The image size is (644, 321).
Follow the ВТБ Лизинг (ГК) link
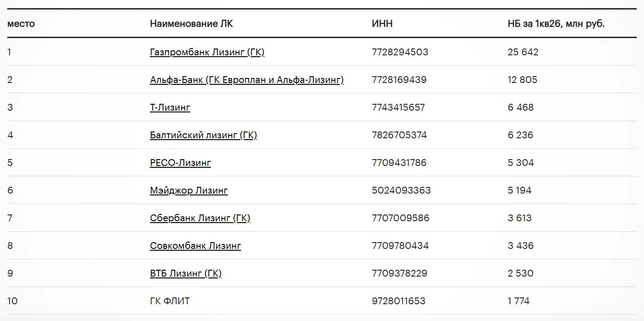[186, 273]
